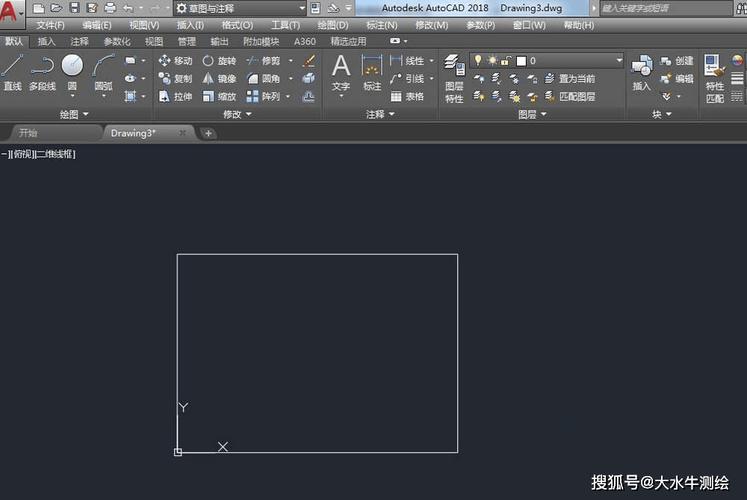Click the new drawing tab plus button
This screenshot has height=500, width=747.
[208, 133]
